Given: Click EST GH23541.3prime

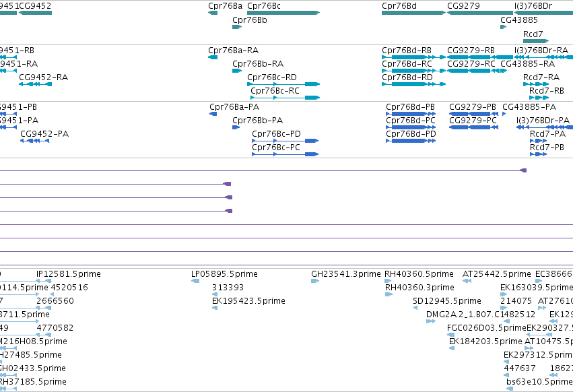Looking at the screenshot, I should point(315,281).
